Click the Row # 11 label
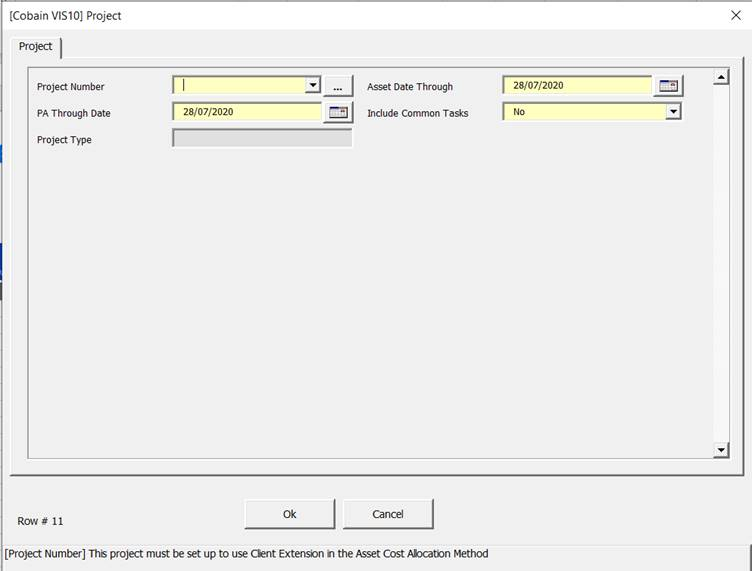This screenshot has height=571, width=752. pyautogui.click(x=40, y=521)
